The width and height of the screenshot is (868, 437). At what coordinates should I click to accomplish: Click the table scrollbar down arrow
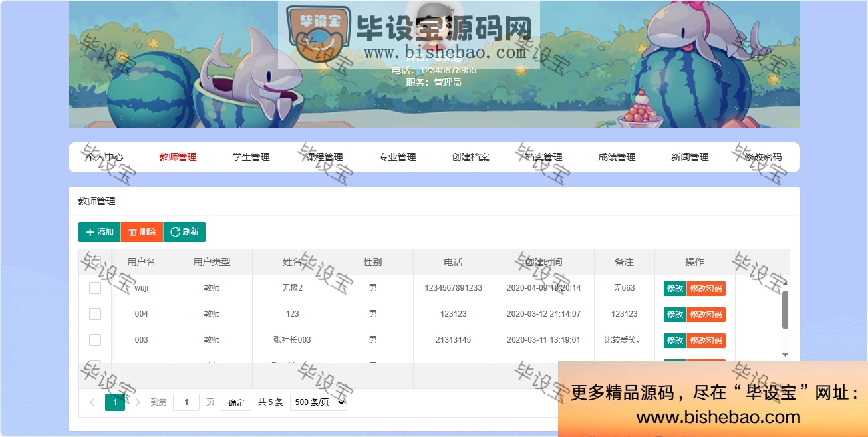[x=785, y=355]
